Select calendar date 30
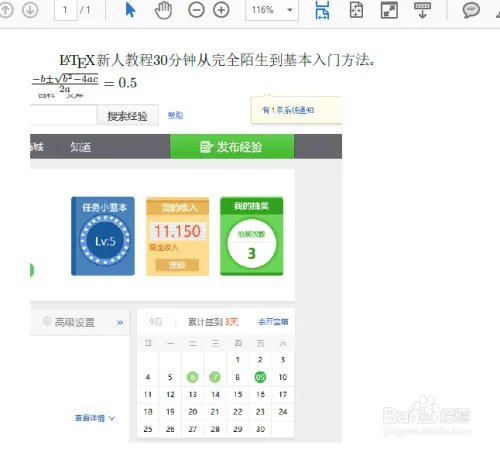 [x=260, y=429]
